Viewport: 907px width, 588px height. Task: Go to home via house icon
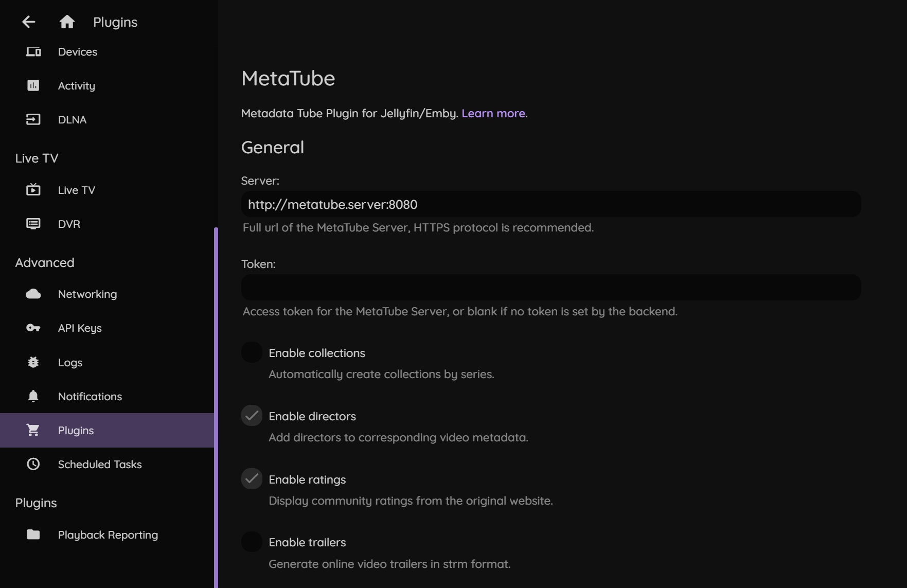[67, 22]
